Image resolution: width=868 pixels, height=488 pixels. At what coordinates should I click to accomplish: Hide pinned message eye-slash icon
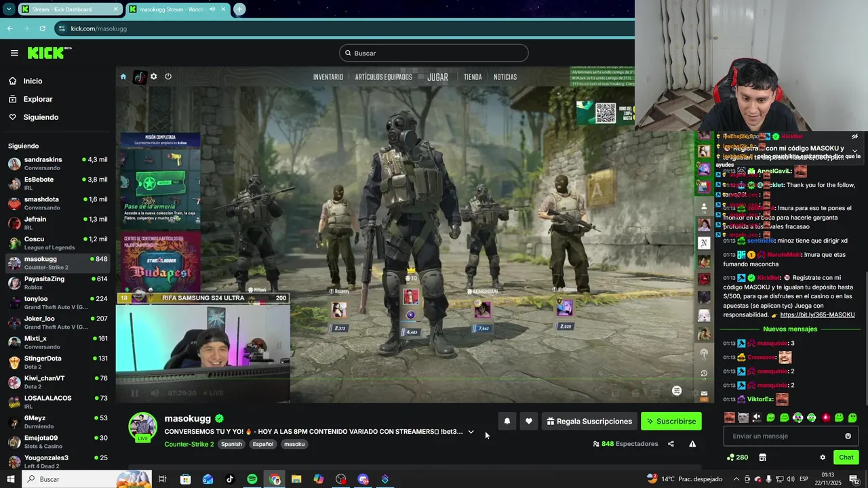pyautogui.click(x=854, y=136)
